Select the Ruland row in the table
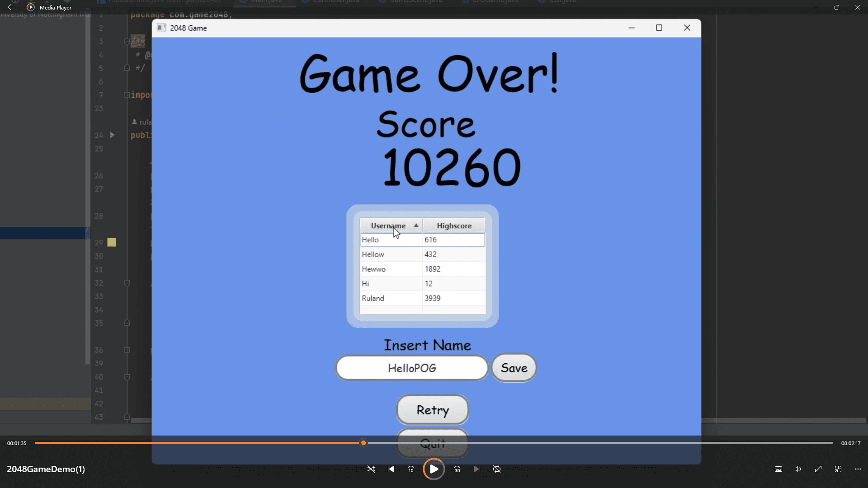The width and height of the screenshot is (868, 488). pos(422,298)
